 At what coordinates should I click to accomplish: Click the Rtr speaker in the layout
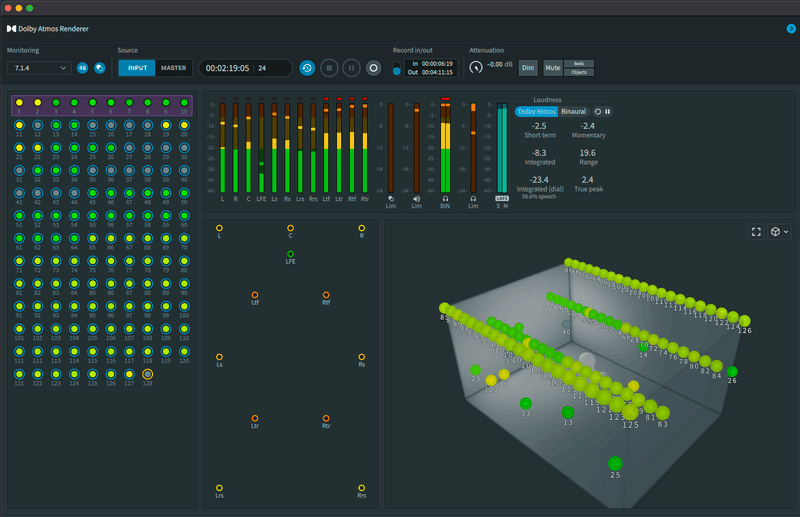[326, 418]
